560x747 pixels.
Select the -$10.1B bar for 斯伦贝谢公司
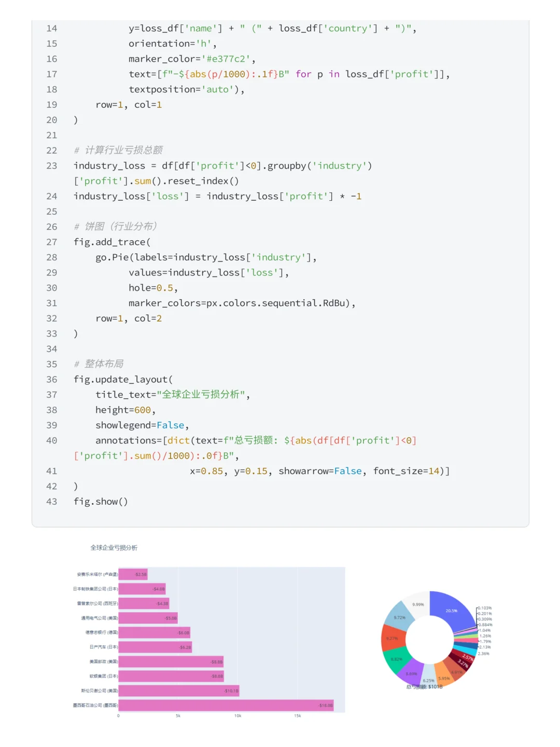click(179, 690)
